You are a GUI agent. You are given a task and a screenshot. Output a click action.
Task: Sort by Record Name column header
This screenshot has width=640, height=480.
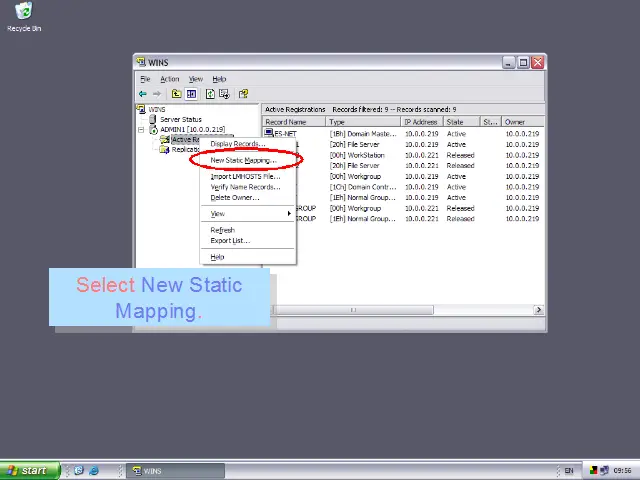(293, 122)
